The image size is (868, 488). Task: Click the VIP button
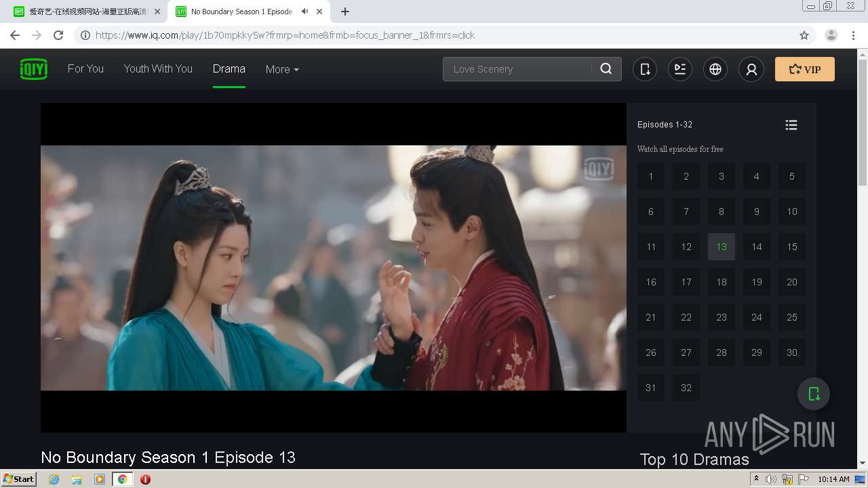(x=805, y=69)
